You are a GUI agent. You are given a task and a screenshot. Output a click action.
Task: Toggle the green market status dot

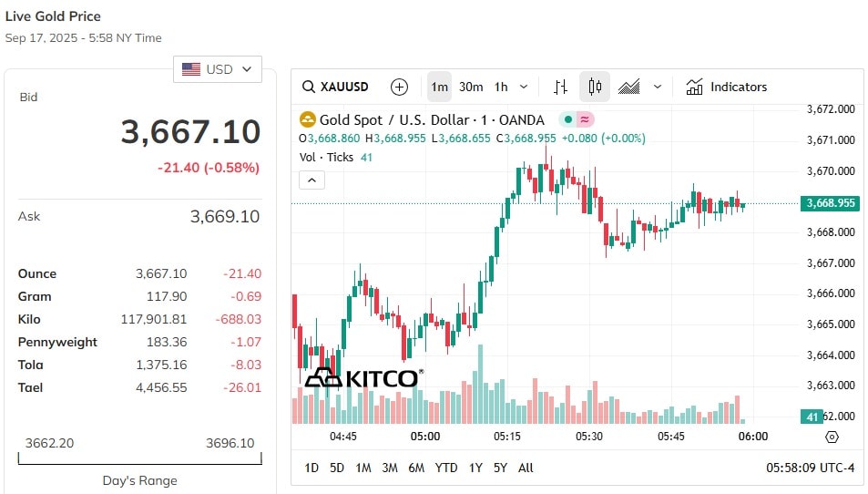pyautogui.click(x=568, y=119)
